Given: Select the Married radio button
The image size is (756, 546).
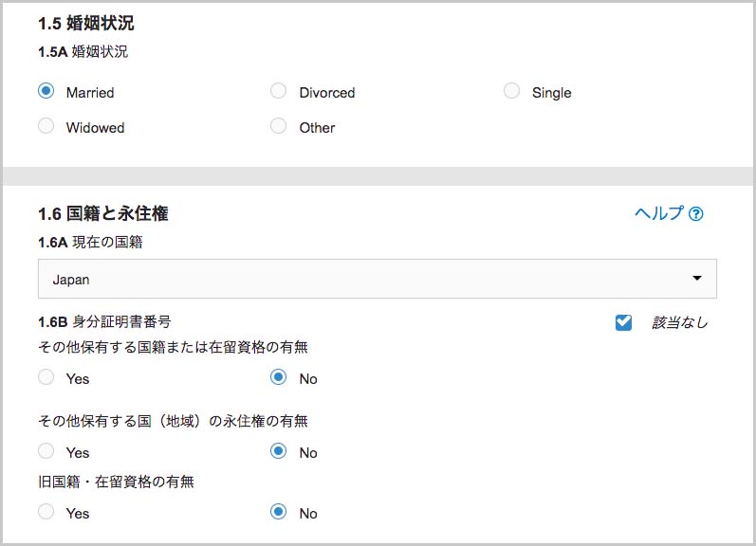Looking at the screenshot, I should point(46,91).
